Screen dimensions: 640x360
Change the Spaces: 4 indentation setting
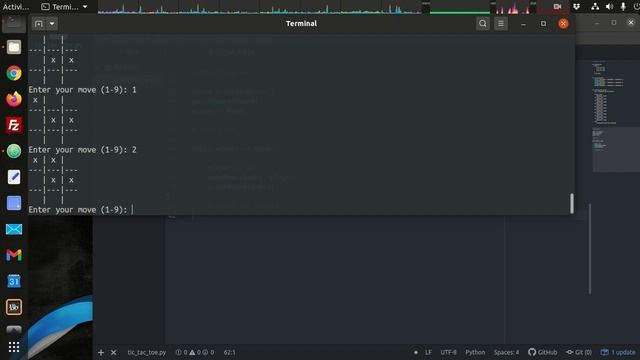coord(507,352)
